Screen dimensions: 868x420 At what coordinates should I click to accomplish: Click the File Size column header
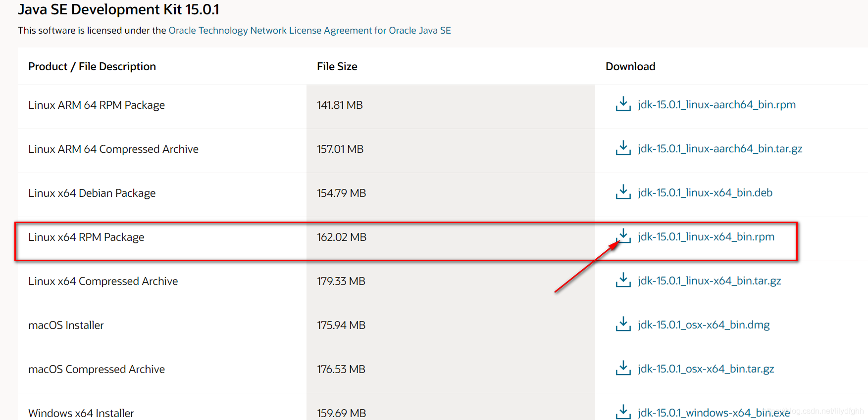point(337,66)
